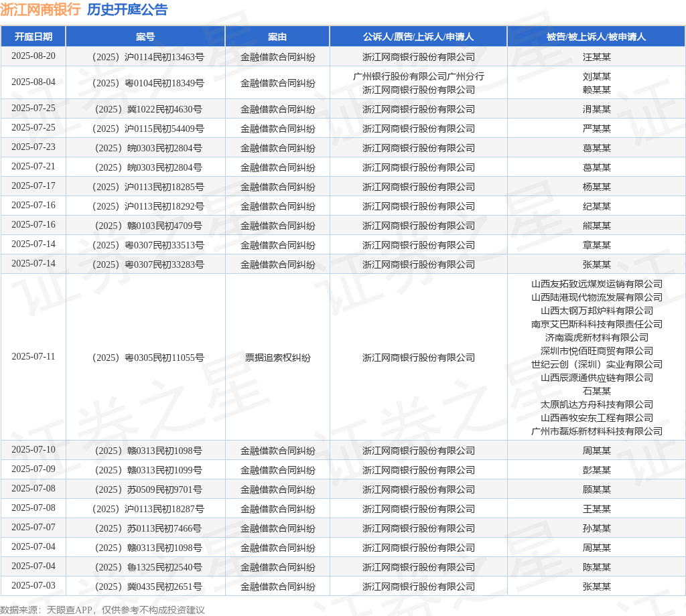686x616 pixels.
Task: Select defendant 山西友拓致远煤炭运销有限公司
Action: click(596, 284)
